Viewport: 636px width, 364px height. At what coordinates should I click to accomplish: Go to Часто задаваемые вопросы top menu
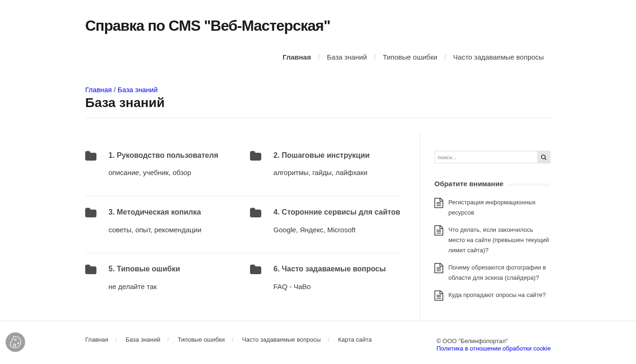pos(498,57)
